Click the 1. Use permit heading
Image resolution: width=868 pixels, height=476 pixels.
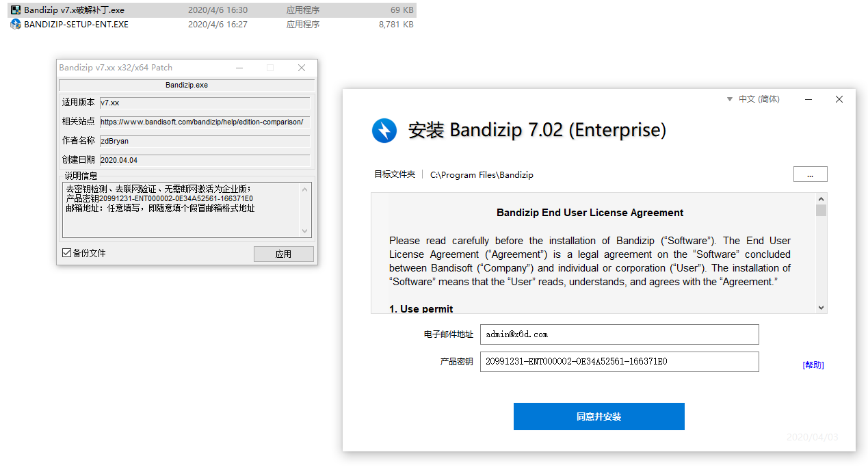coord(421,309)
